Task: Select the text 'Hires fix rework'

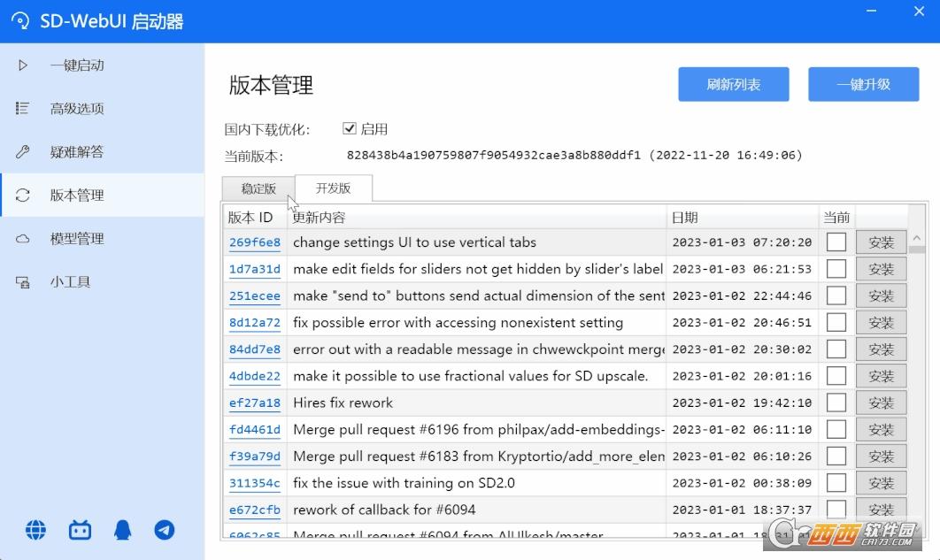Action: coord(343,403)
